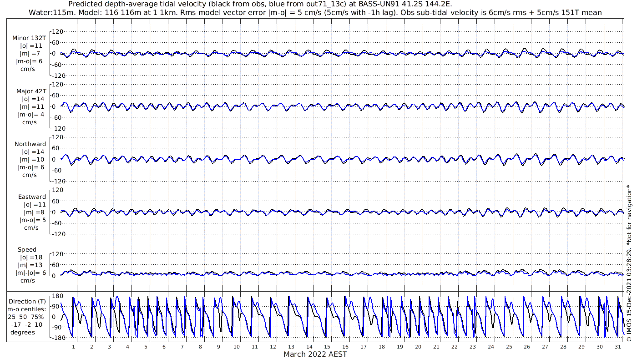Click "|m-o|= 5" in the Eastward panel
Viewport: 637px width, 364px height.
32,220
